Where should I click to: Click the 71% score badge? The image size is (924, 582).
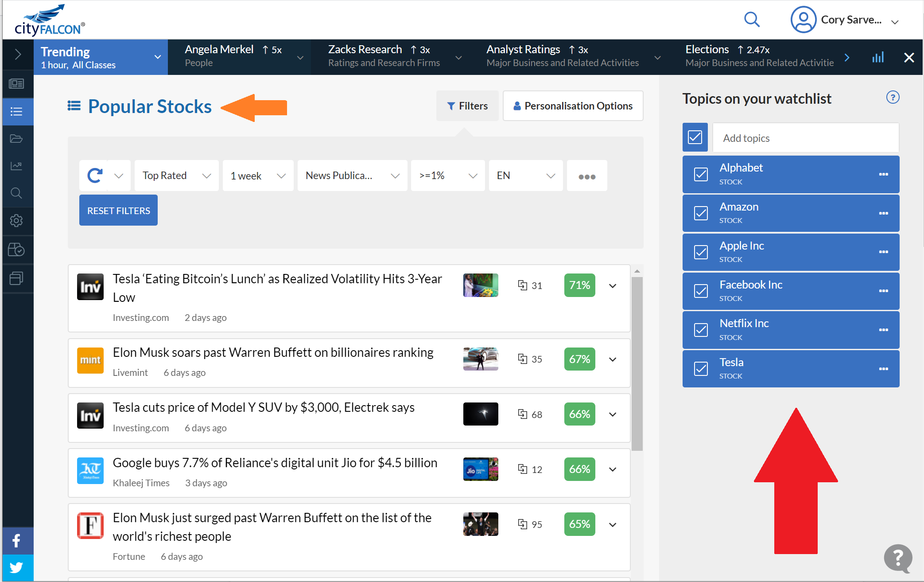pyautogui.click(x=579, y=285)
